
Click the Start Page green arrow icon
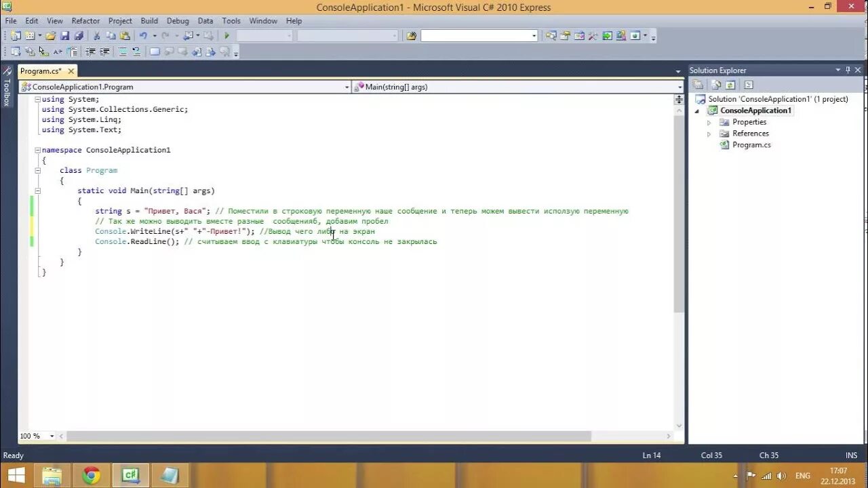(x=608, y=36)
